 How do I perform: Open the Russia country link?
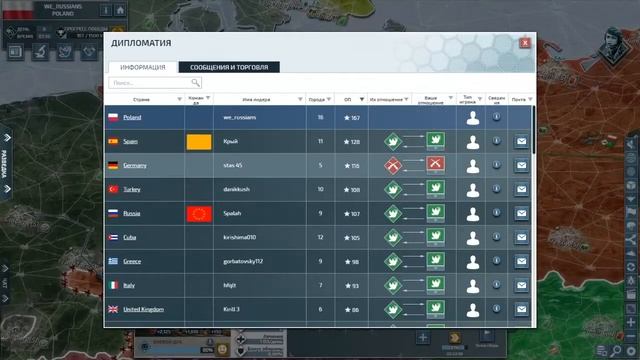132,213
